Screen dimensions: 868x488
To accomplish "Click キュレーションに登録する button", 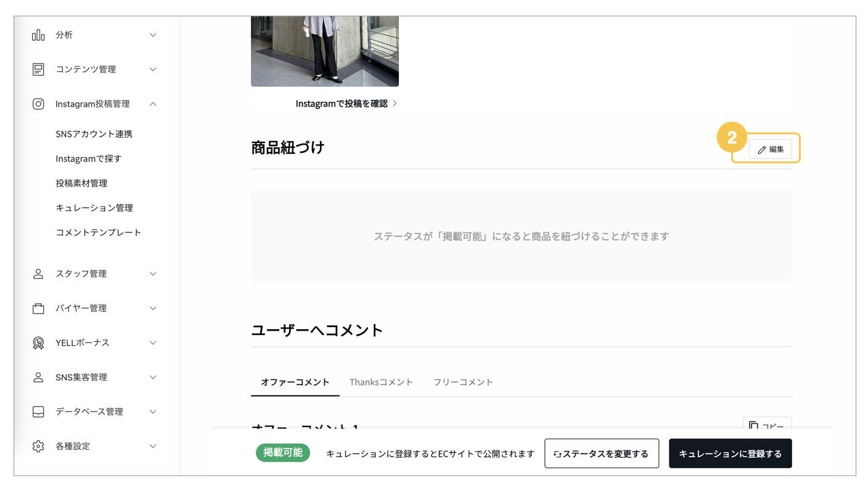I will pyautogui.click(x=730, y=453).
